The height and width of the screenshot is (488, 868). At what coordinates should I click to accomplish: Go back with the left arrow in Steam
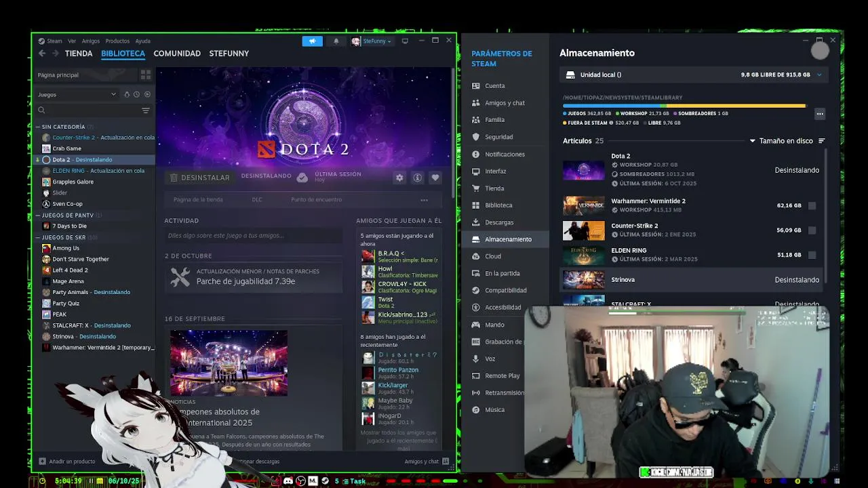tap(42, 54)
